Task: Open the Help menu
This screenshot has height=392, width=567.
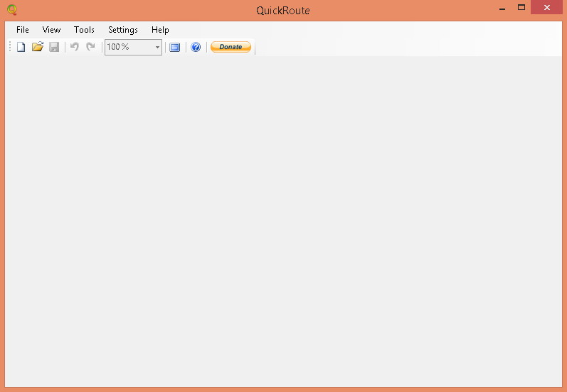Action: [160, 30]
